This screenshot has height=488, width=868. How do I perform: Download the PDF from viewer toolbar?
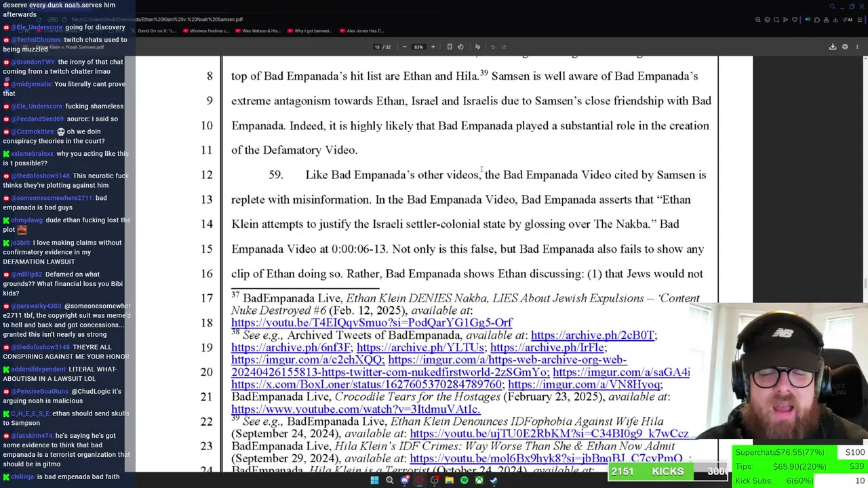point(833,47)
